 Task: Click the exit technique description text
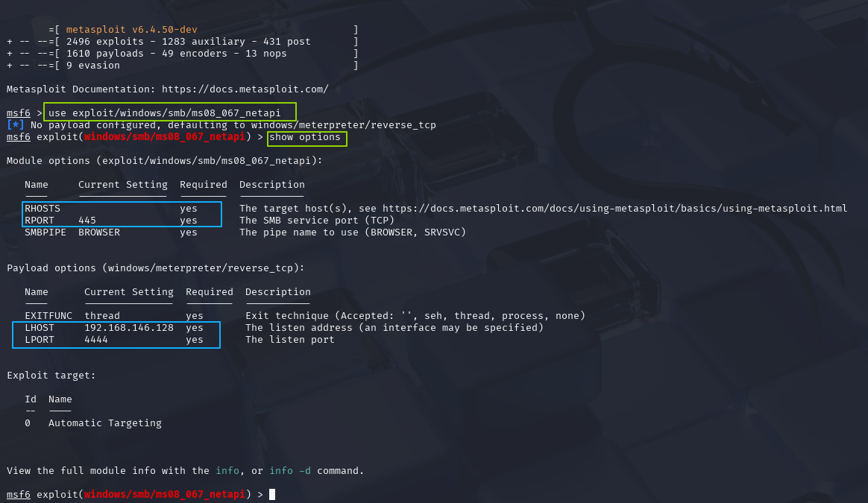(415, 316)
